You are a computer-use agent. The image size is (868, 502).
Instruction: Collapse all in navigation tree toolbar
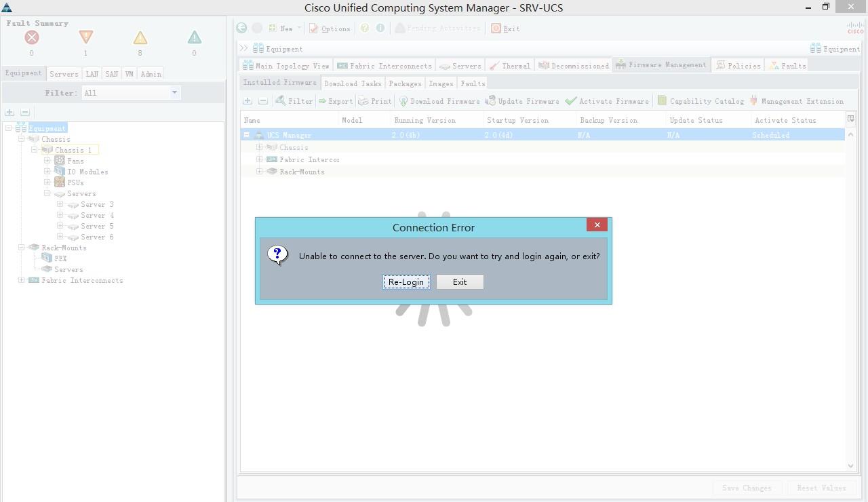[25, 112]
